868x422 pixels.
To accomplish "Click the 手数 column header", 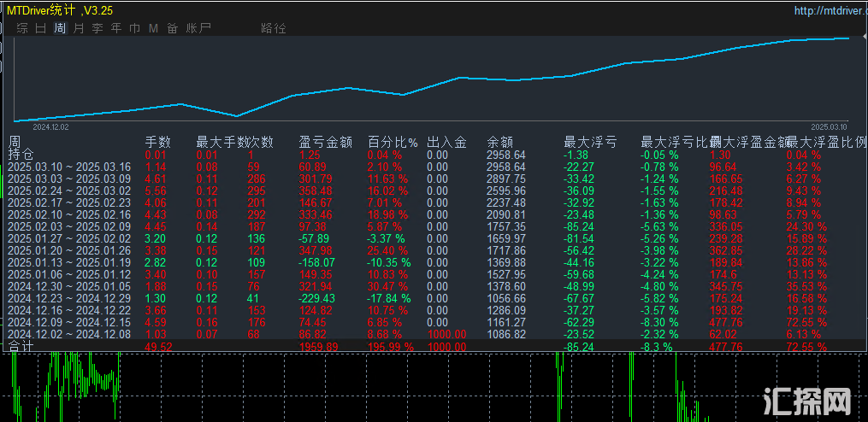I will pyautogui.click(x=158, y=142).
